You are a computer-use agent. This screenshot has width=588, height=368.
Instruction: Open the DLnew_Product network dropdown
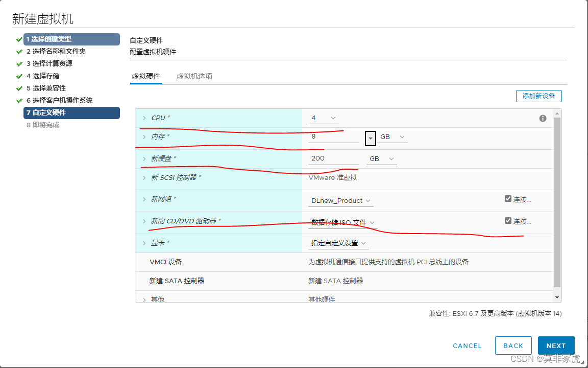tap(340, 201)
